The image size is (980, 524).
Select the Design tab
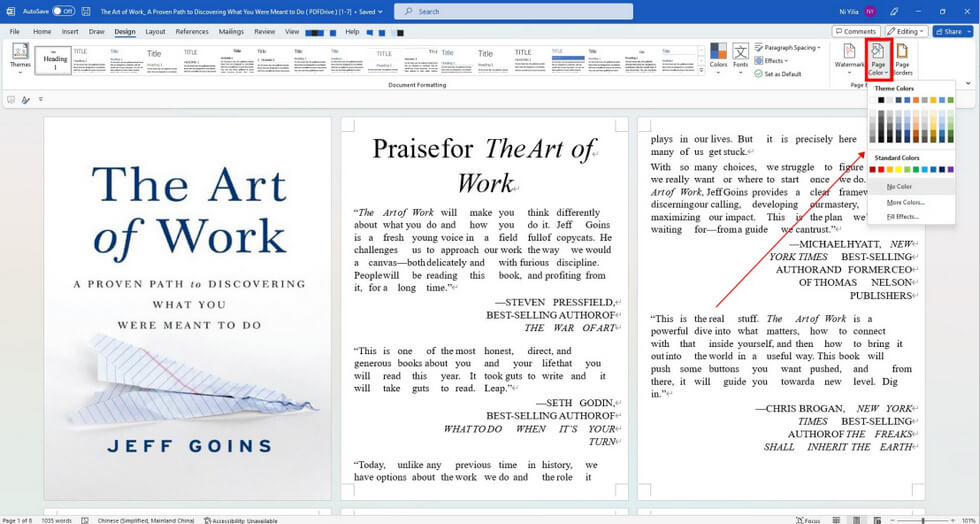point(125,32)
